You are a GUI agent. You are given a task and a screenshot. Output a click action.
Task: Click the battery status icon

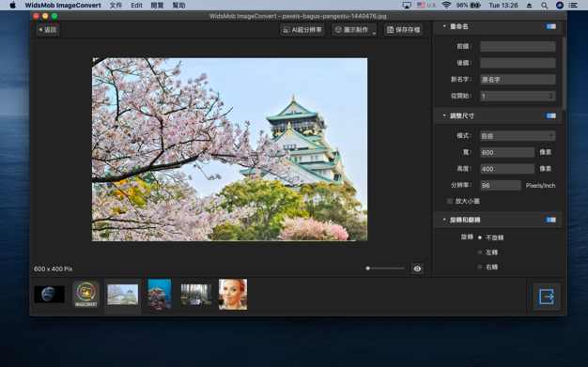pyautogui.click(x=475, y=6)
